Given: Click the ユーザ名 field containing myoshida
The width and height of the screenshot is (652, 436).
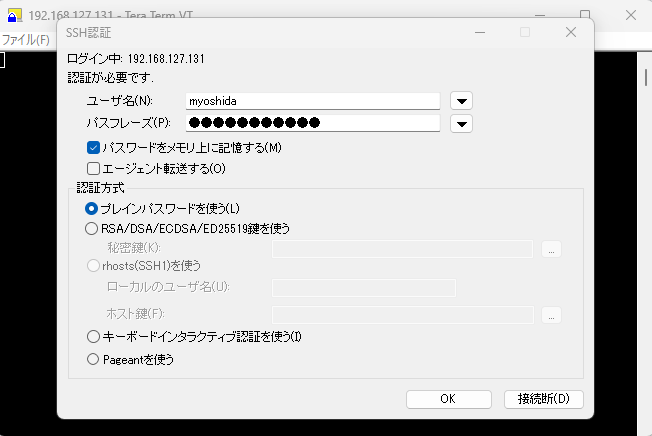Looking at the screenshot, I should tap(313, 101).
